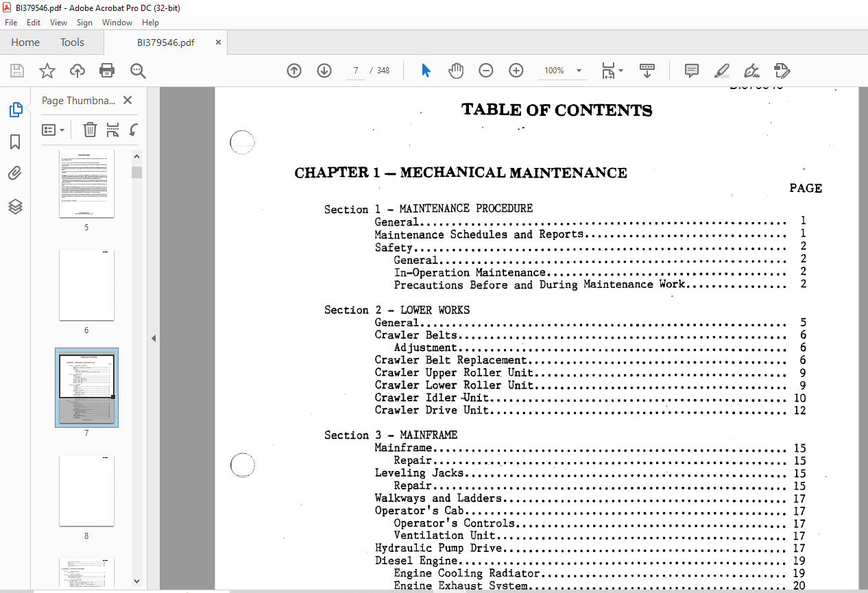The width and height of the screenshot is (868, 593).
Task: Select the Highlight text pen tool
Action: click(x=721, y=71)
